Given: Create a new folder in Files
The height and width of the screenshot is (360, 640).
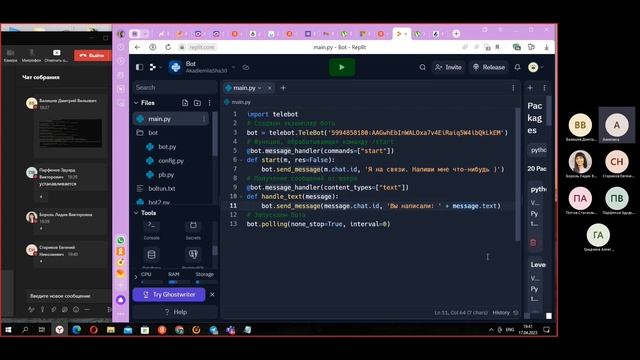Looking at the screenshot, I should [197, 103].
